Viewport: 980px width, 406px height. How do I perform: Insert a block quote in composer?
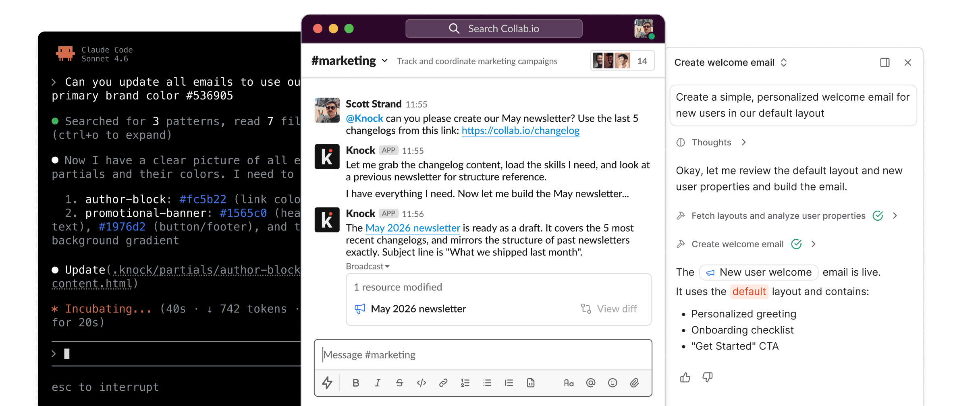(x=509, y=383)
